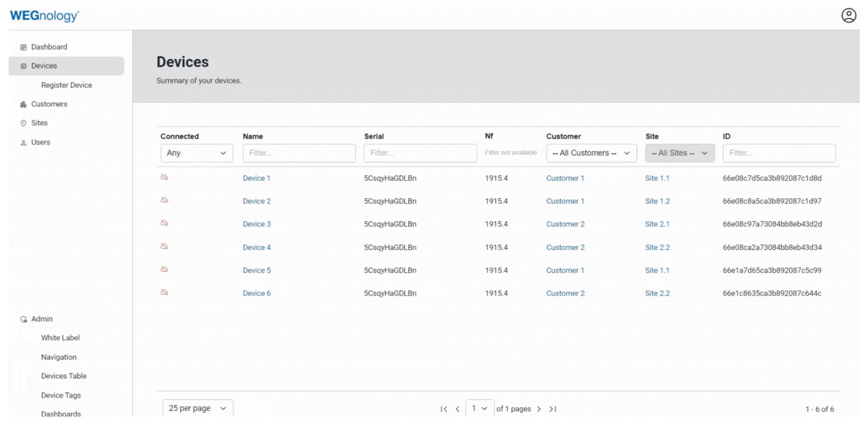This screenshot has height=434, width=868.
Task: Open the Site 1.2 link
Action: tap(657, 201)
